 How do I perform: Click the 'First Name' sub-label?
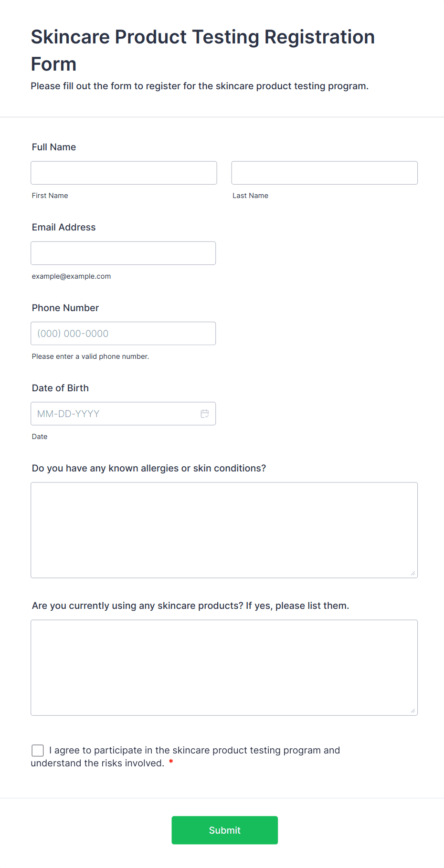point(50,196)
